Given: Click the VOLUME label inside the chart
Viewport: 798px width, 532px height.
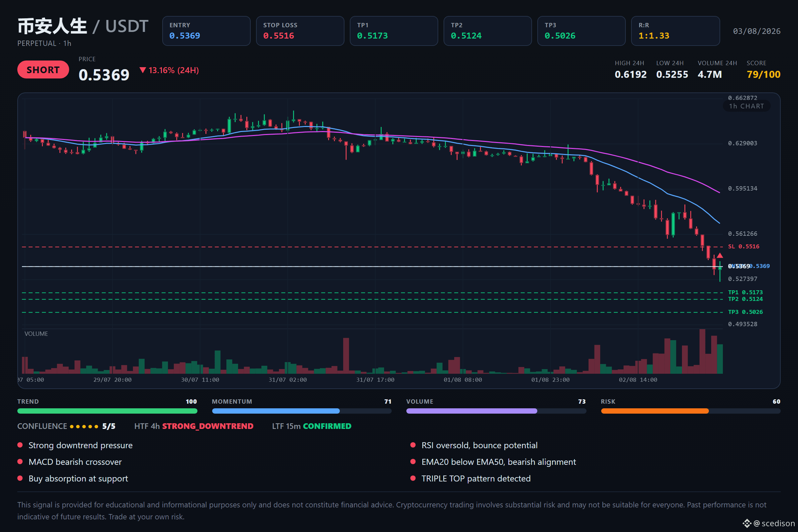Looking at the screenshot, I should coord(36,334).
